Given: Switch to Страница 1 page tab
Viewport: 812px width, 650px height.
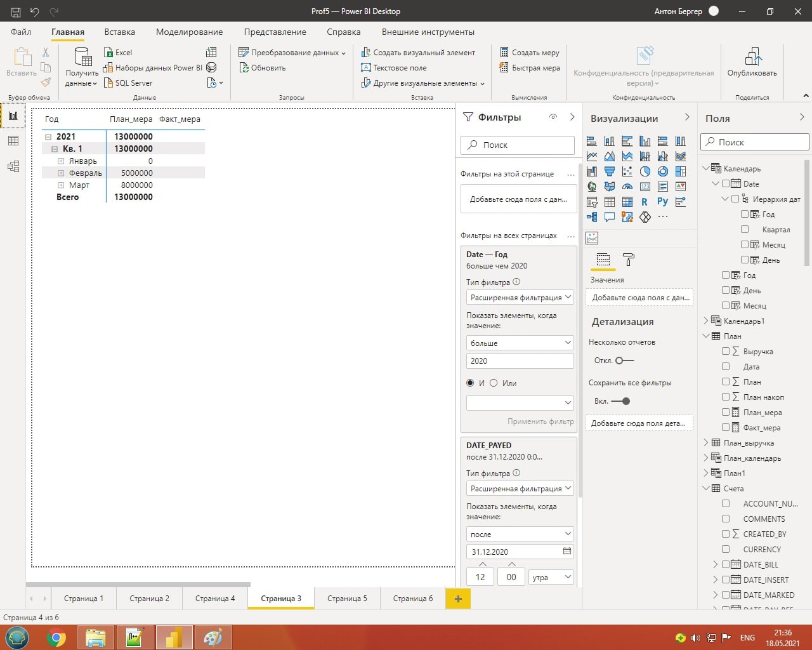Looking at the screenshot, I should [84, 599].
